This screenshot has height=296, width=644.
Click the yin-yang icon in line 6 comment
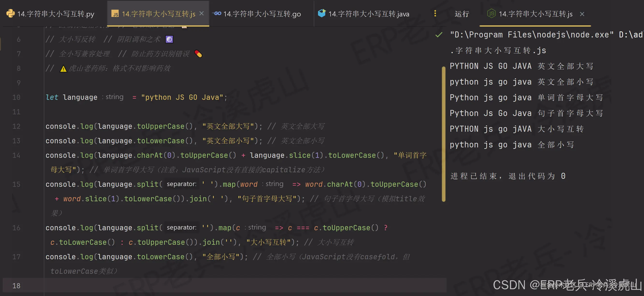[x=169, y=39]
